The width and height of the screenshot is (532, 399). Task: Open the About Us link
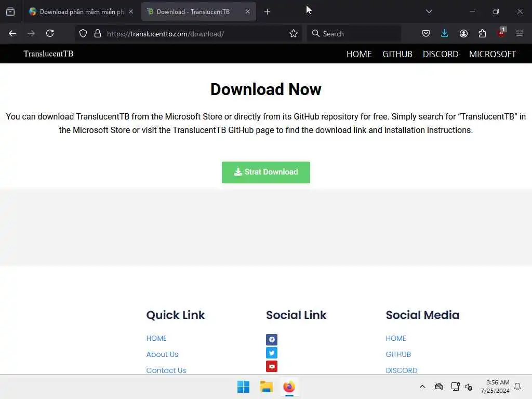(x=162, y=354)
